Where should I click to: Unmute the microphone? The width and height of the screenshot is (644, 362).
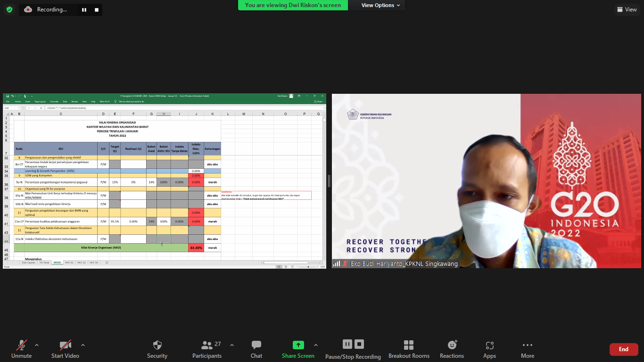coord(21,345)
